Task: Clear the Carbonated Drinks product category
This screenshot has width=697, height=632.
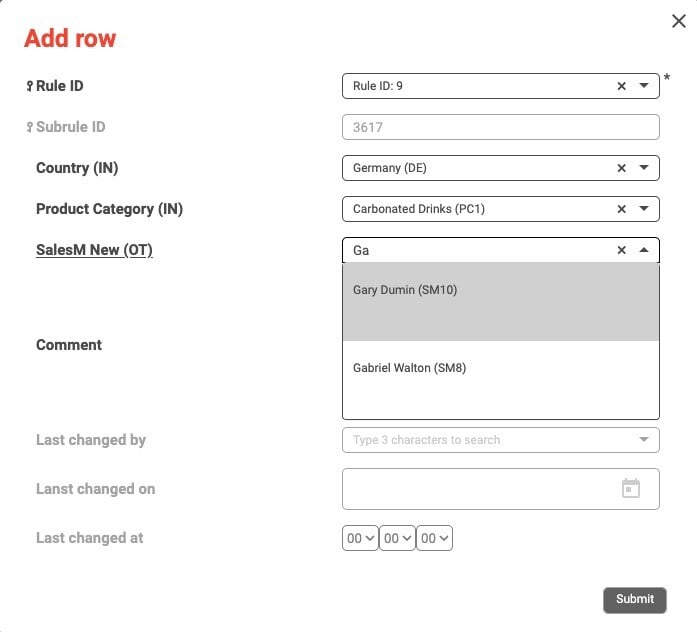Action: (x=621, y=209)
